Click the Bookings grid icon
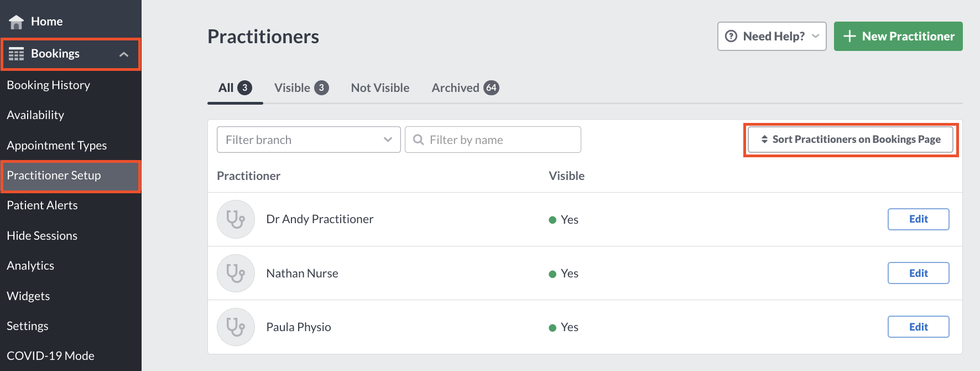 [17, 53]
